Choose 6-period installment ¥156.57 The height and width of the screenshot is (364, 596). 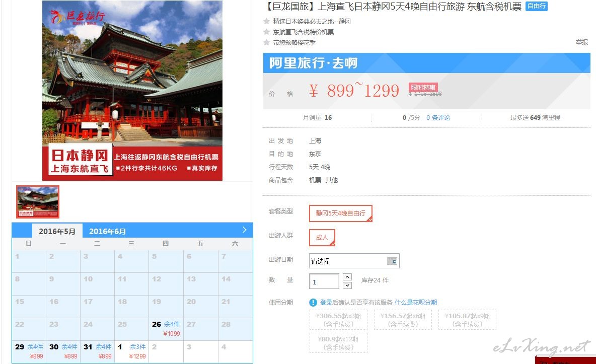403,320
